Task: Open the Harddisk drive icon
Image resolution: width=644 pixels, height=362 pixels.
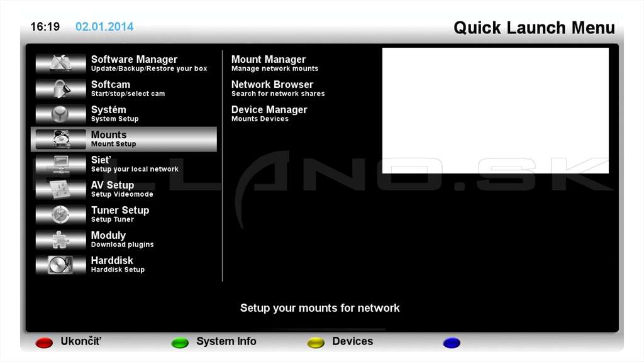Action: pos(61,265)
